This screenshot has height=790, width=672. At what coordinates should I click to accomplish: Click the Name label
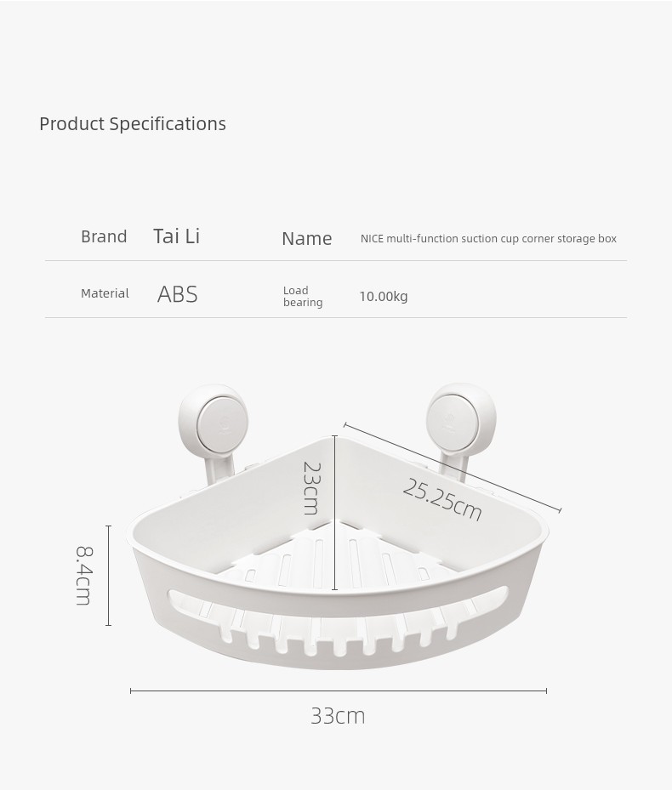click(306, 238)
